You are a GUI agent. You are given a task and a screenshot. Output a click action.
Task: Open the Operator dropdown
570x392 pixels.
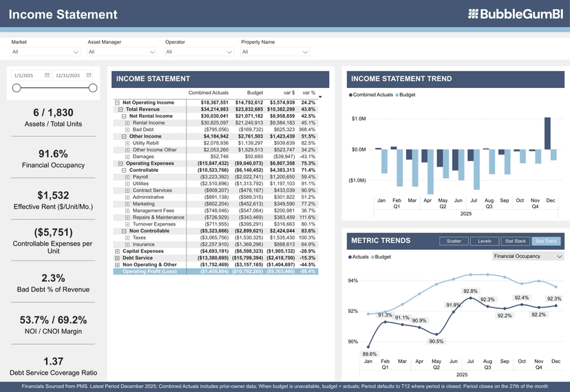(199, 52)
